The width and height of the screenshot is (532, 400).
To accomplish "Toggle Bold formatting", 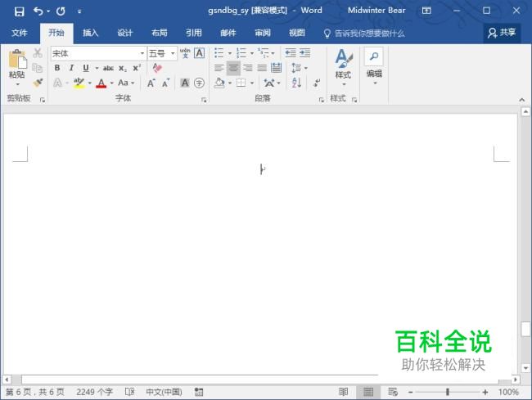I will (x=57, y=68).
